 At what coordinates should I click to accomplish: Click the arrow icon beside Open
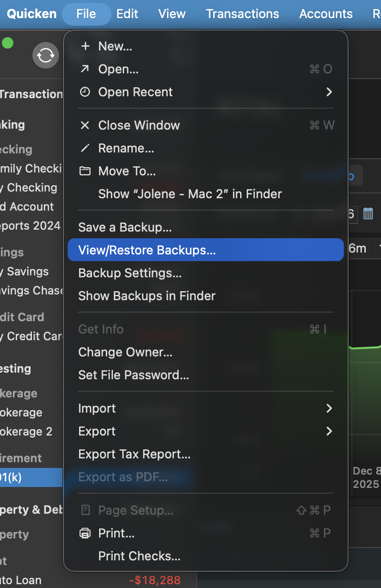click(x=85, y=69)
